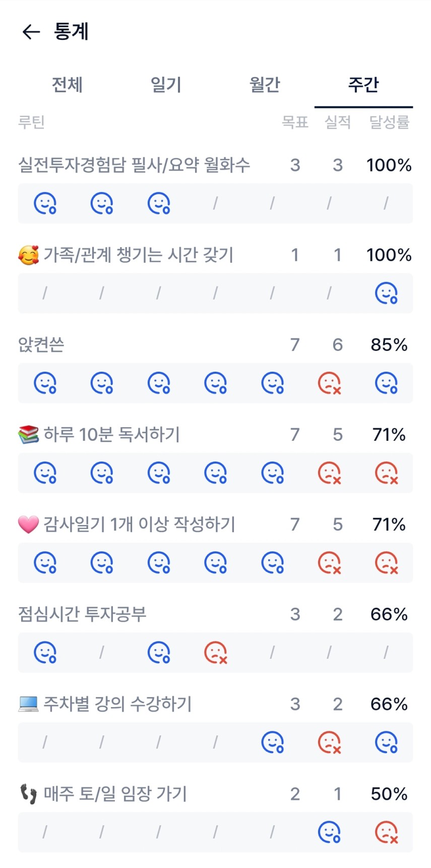Tap the blue smiley under 가족/관계 챙기는 시간 갖기
This screenshot has height=868, width=431.
click(386, 293)
